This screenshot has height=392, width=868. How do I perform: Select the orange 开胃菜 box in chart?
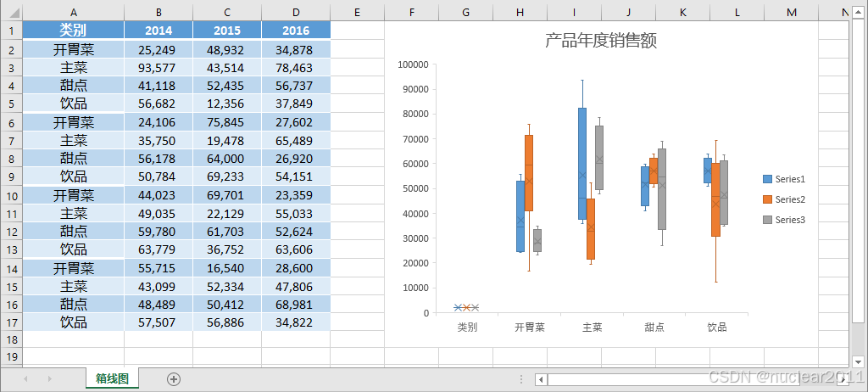point(529,173)
